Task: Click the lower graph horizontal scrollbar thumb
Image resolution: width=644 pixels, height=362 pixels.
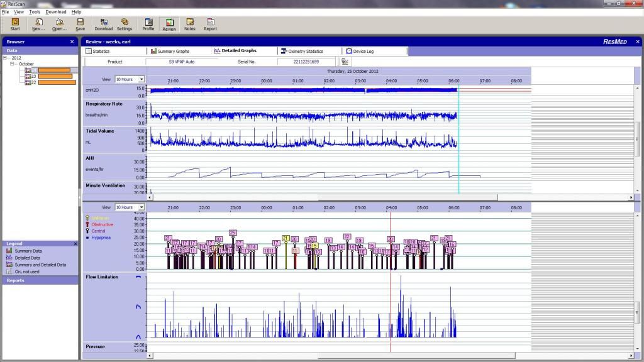Action: [x=416, y=356]
